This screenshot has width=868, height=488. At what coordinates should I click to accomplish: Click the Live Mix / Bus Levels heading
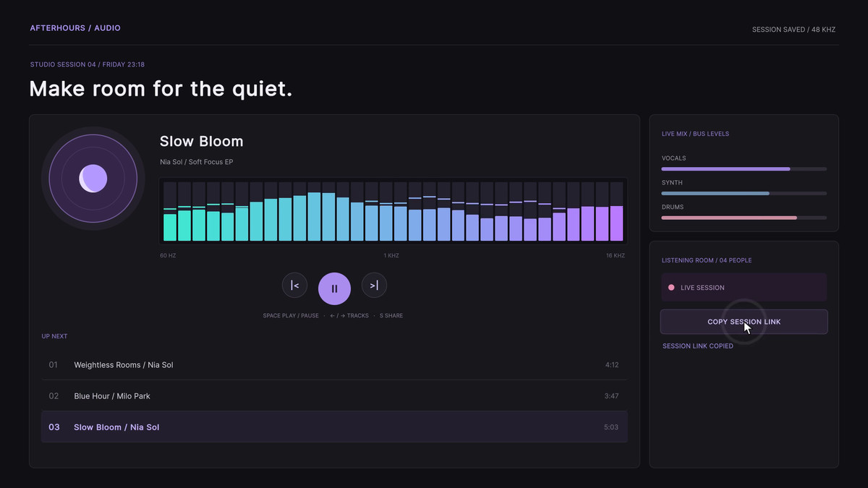click(695, 134)
